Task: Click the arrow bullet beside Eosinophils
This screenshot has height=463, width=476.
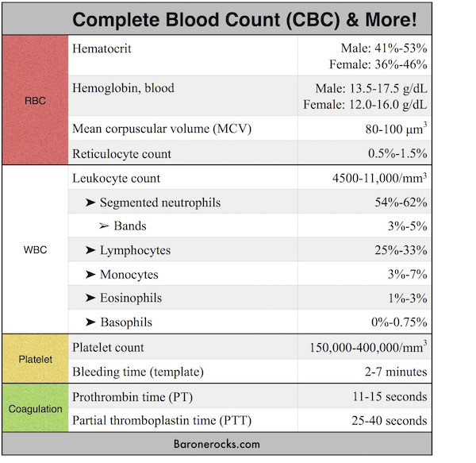Action: pyautogui.click(x=90, y=298)
